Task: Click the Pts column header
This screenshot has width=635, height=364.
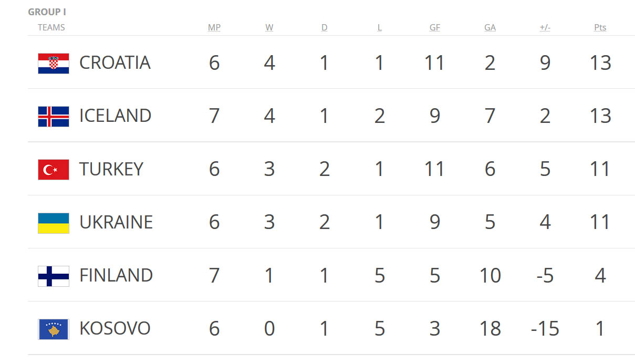Action: [600, 28]
